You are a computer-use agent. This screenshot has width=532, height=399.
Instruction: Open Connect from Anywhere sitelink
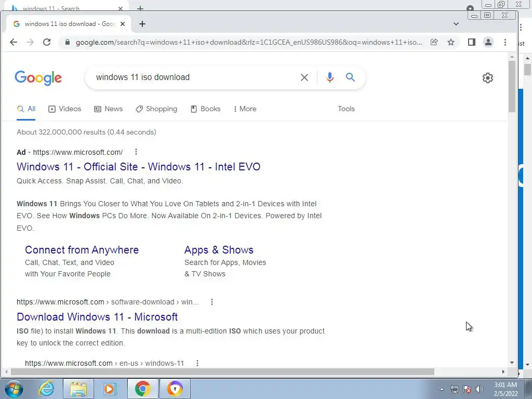tap(82, 250)
